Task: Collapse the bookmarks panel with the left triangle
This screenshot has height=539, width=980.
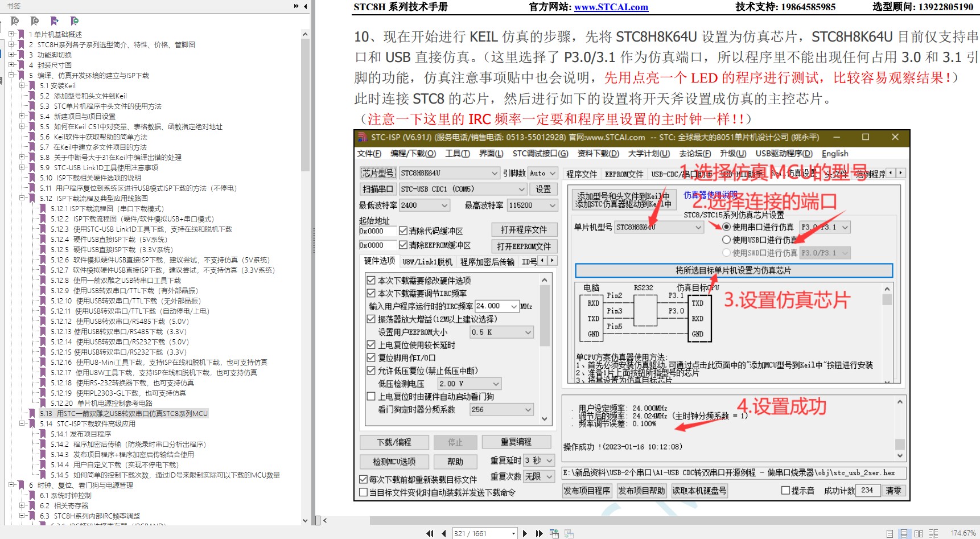Action: click(306, 6)
